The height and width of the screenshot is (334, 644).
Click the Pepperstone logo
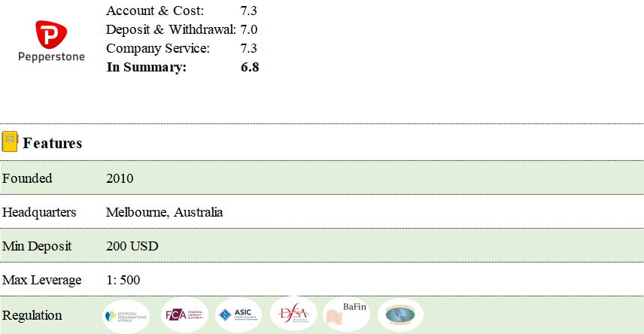(51, 41)
